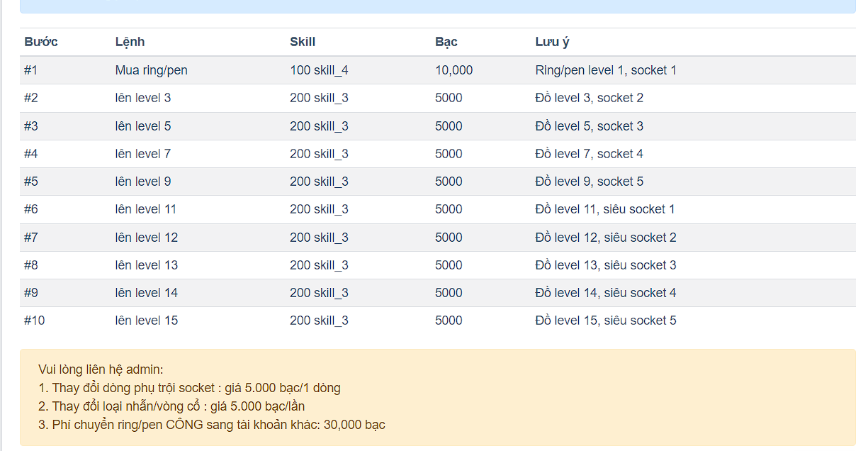Click the "Lưu ý" column header

(x=552, y=42)
